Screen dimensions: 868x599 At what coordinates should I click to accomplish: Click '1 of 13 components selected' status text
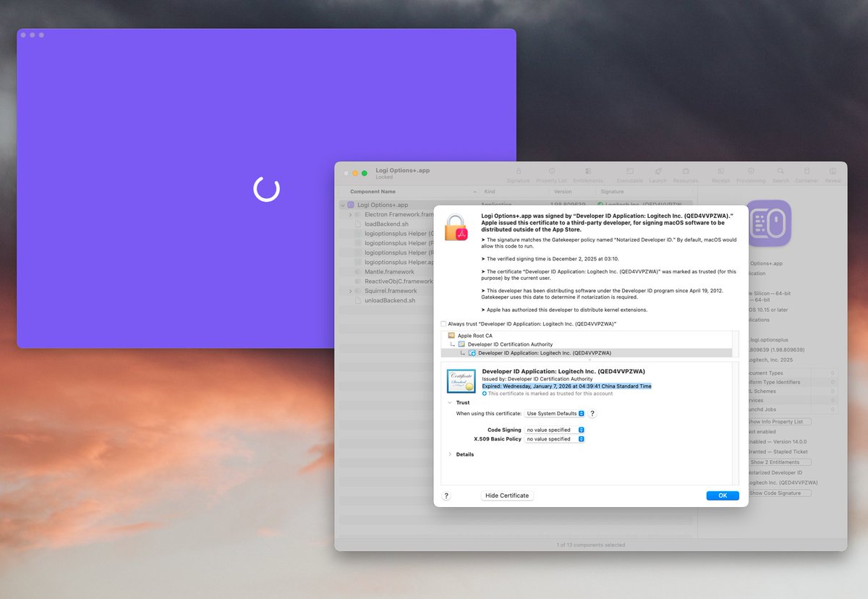click(x=590, y=545)
